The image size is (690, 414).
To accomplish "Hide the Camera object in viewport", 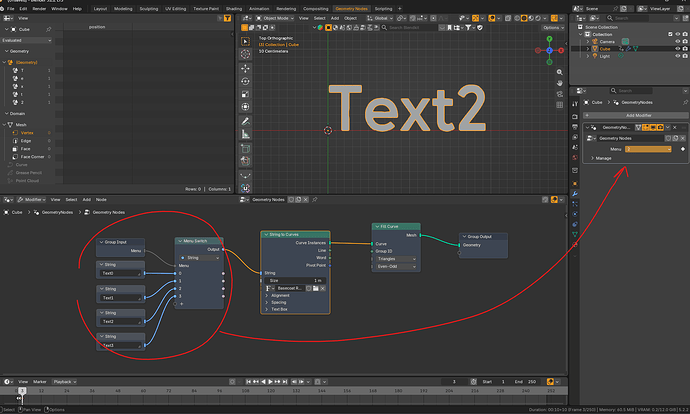I will pyautogui.click(x=677, y=41).
